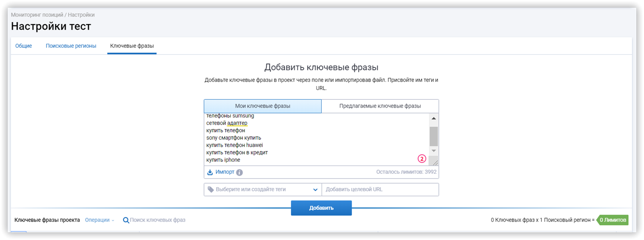Switch to the Поисковые регионы tab

tap(71, 46)
